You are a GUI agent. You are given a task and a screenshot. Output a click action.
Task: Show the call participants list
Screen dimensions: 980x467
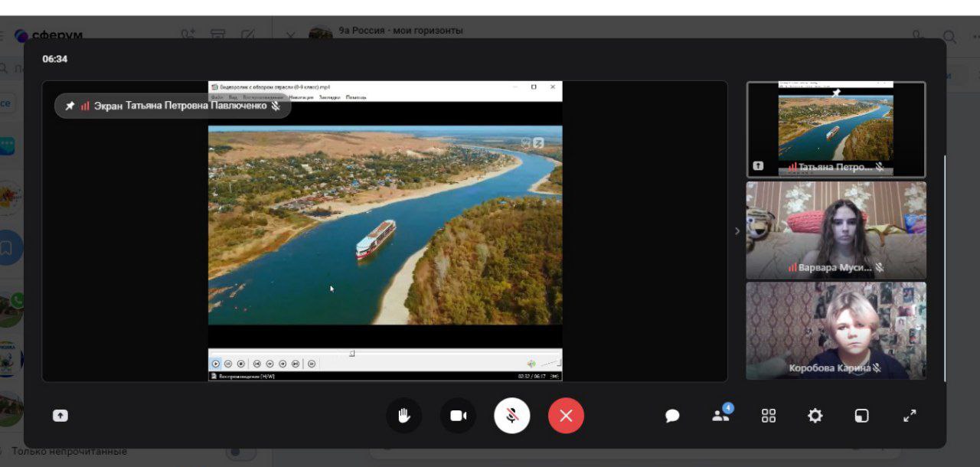720,416
